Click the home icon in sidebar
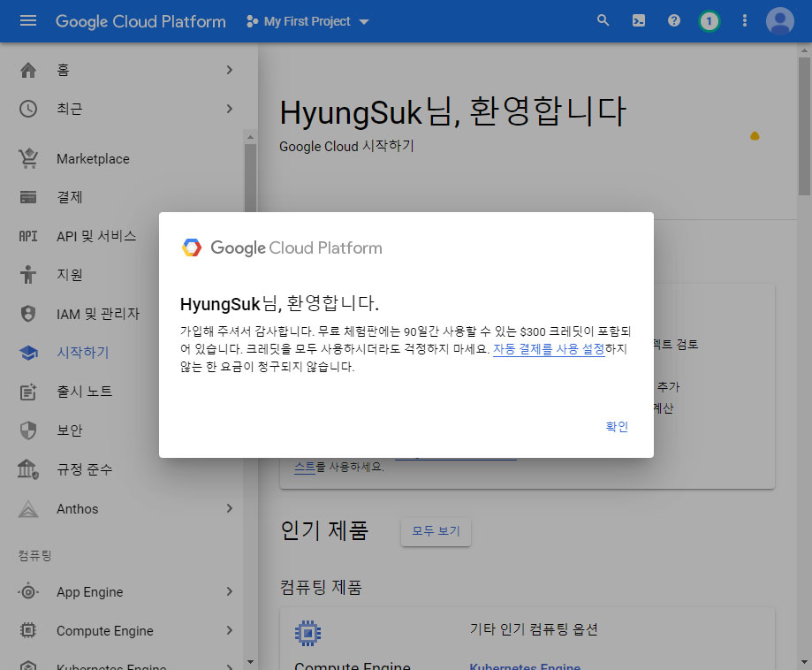812x670 pixels. click(x=28, y=70)
